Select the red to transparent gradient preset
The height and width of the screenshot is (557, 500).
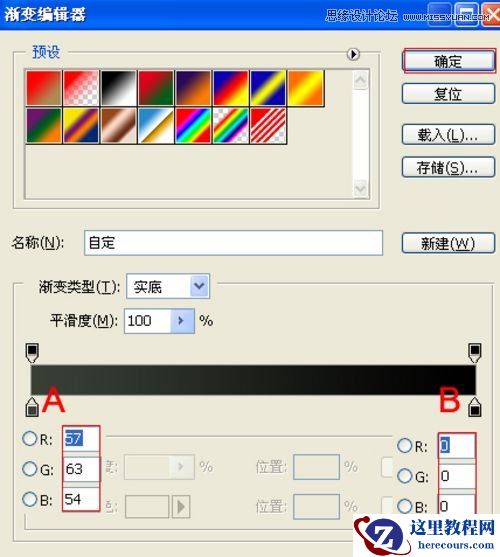(81, 88)
